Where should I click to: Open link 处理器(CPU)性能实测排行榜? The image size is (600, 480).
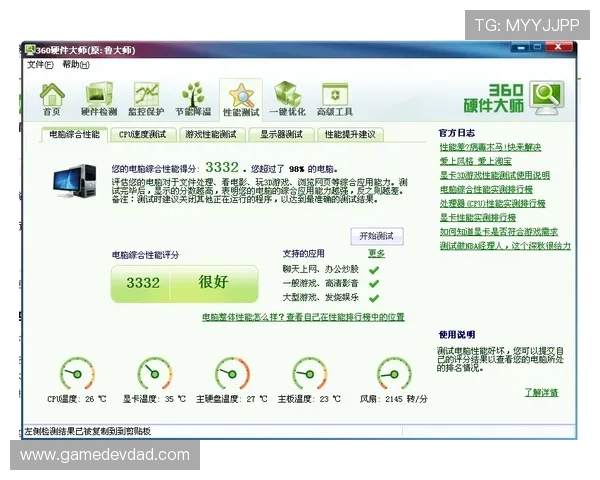(x=492, y=203)
